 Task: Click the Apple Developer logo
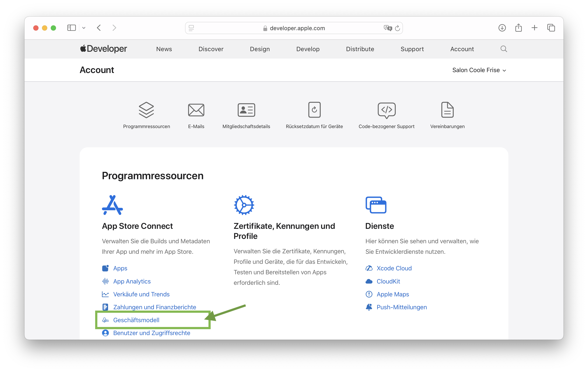(103, 49)
